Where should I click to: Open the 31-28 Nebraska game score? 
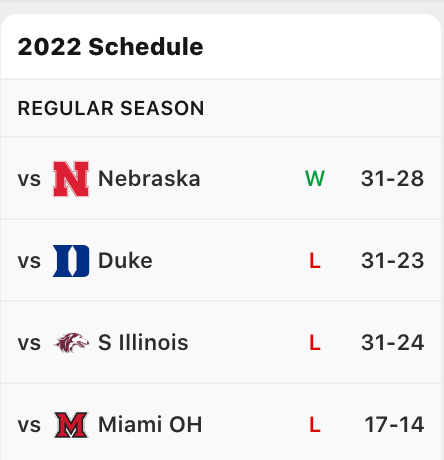392,179
